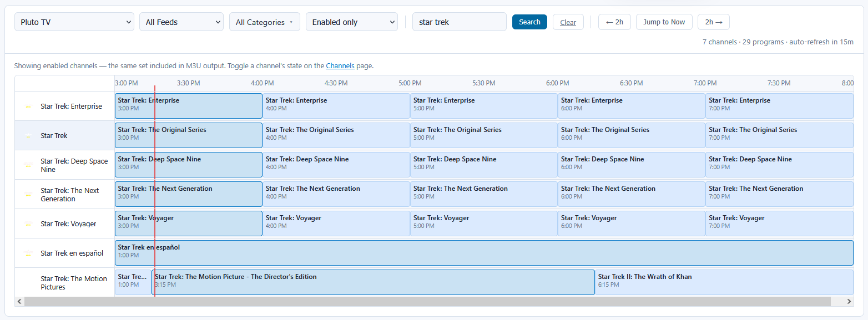
Task: Open the 5:00 PM Original Series program
Action: pos(484,135)
